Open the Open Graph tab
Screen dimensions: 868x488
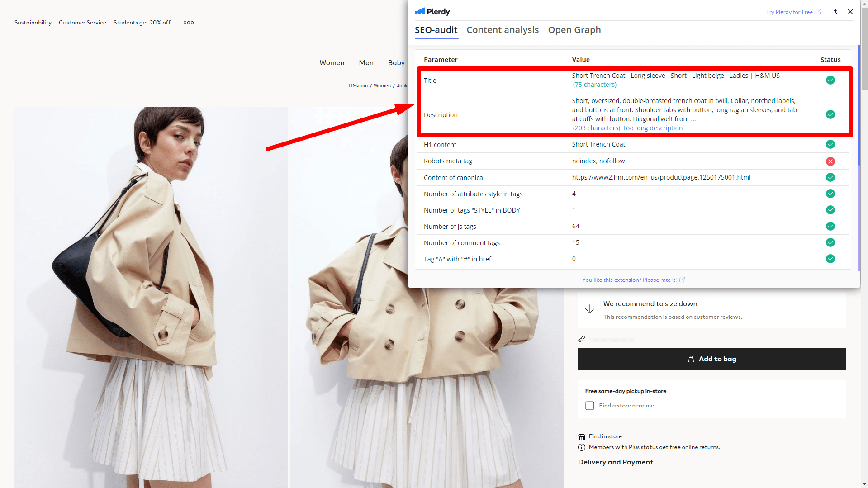tap(574, 30)
